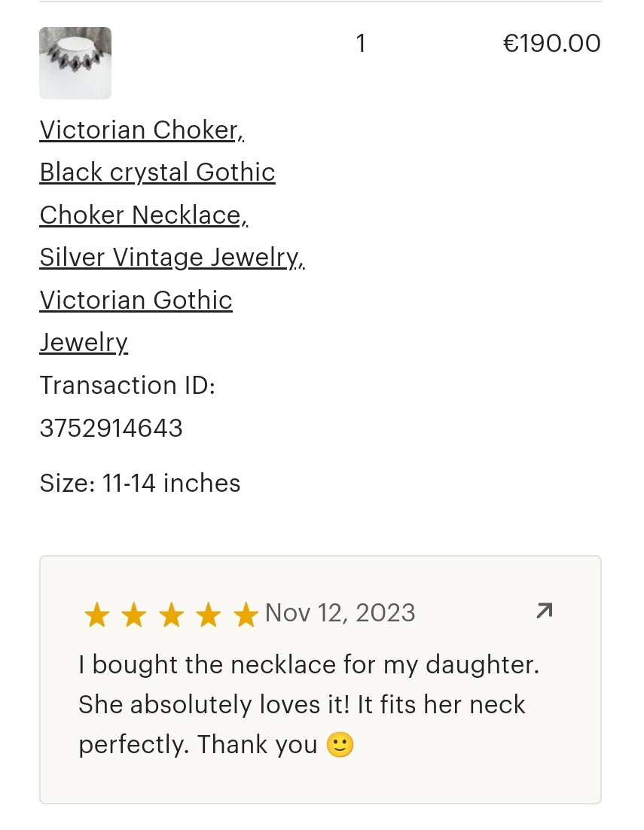Click the first gold rating star

[96, 614]
